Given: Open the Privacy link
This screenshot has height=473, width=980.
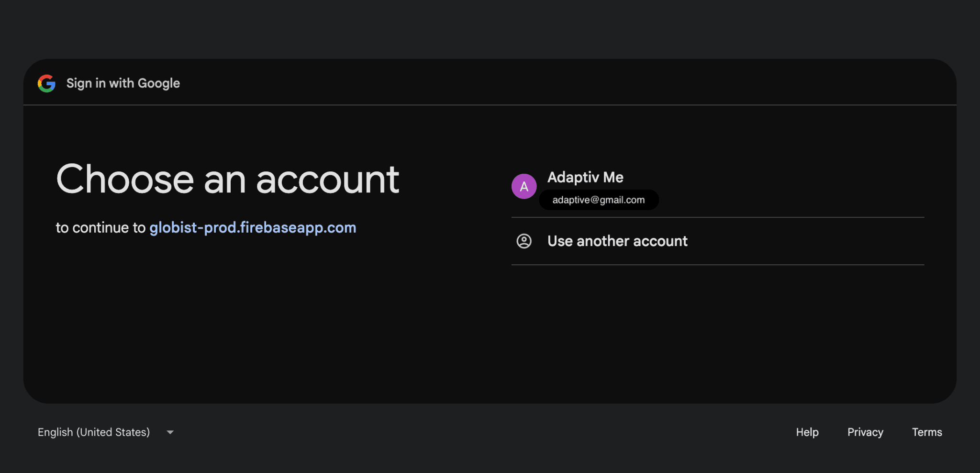Looking at the screenshot, I should pyautogui.click(x=865, y=432).
